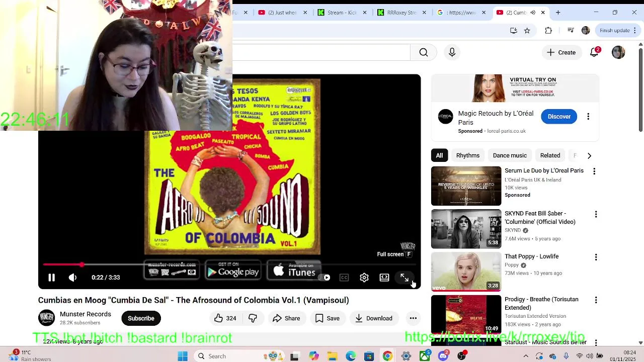Subscribe to Munster Records

[x=141, y=318]
